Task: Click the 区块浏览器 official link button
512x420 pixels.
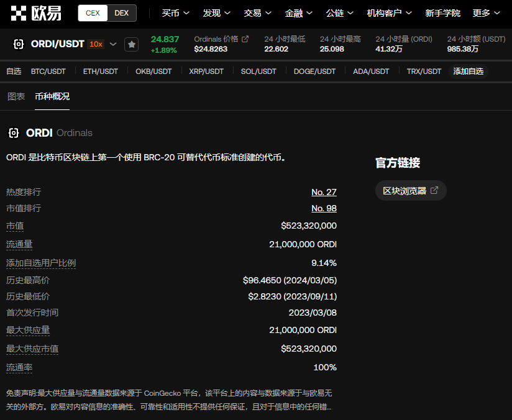Action: [x=410, y=191]
